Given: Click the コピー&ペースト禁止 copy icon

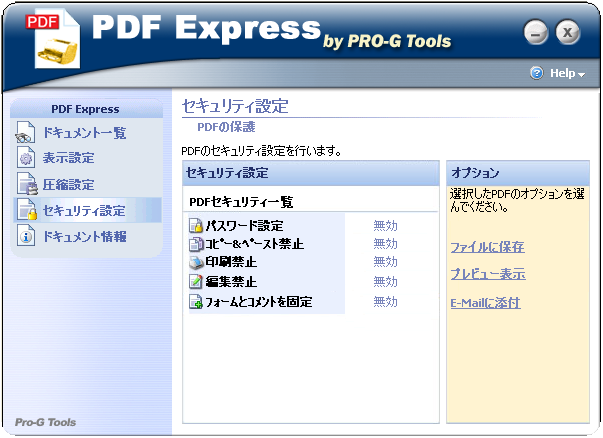Looking at the screenshot, I should pos(196,244).
